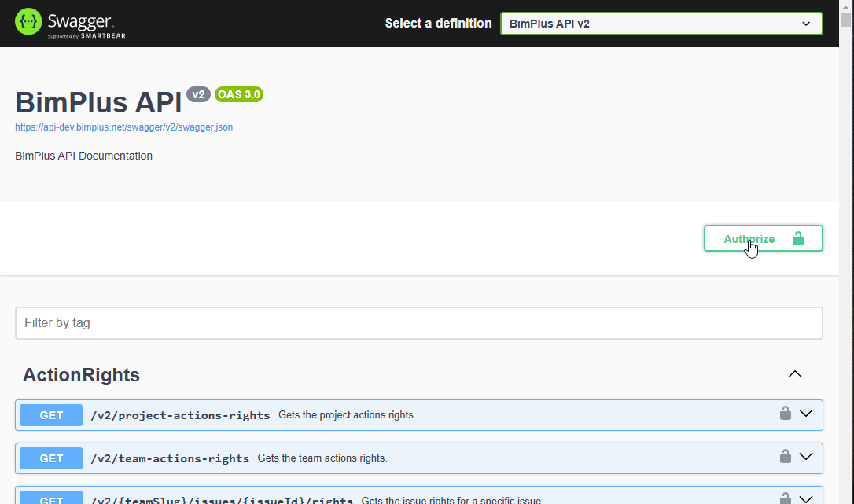
Task: Click the 'Gets the project actions rights.' description
Action: click(347, 415)
